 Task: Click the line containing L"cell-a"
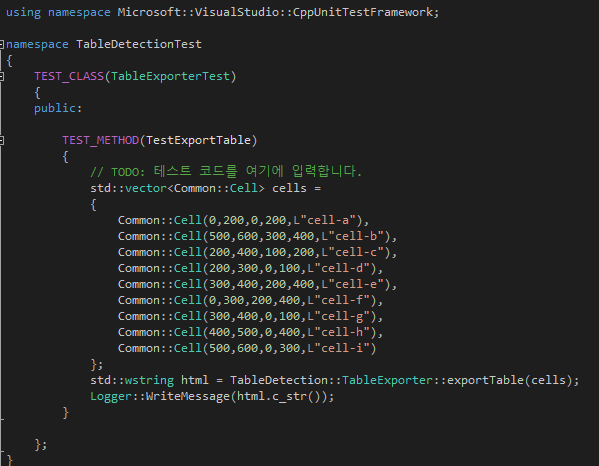pyautogui.click(x=243, y=220)
